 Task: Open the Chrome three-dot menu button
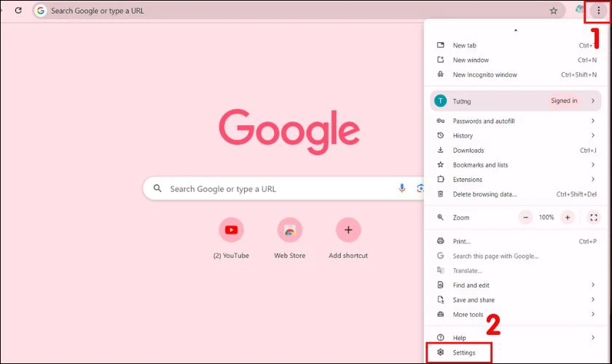coord(598,11)
